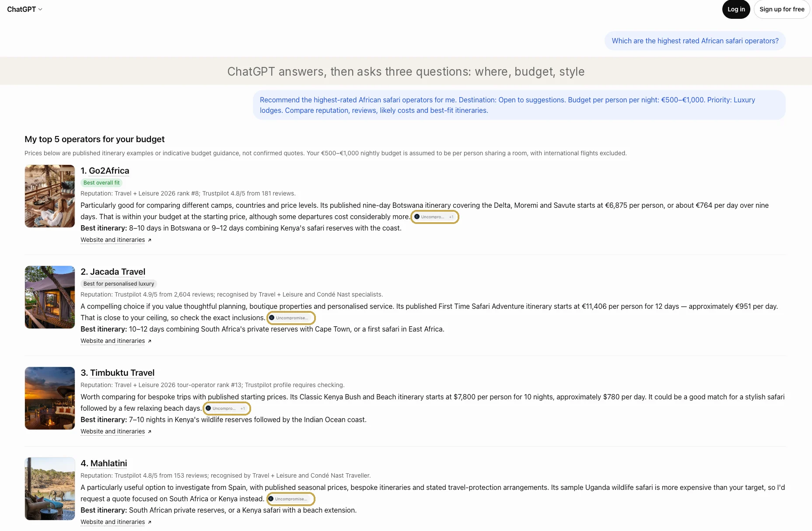The image size is (812, 531).
Task: Click Mahlatini reputation line with 153 reviews
Action: 225,475
